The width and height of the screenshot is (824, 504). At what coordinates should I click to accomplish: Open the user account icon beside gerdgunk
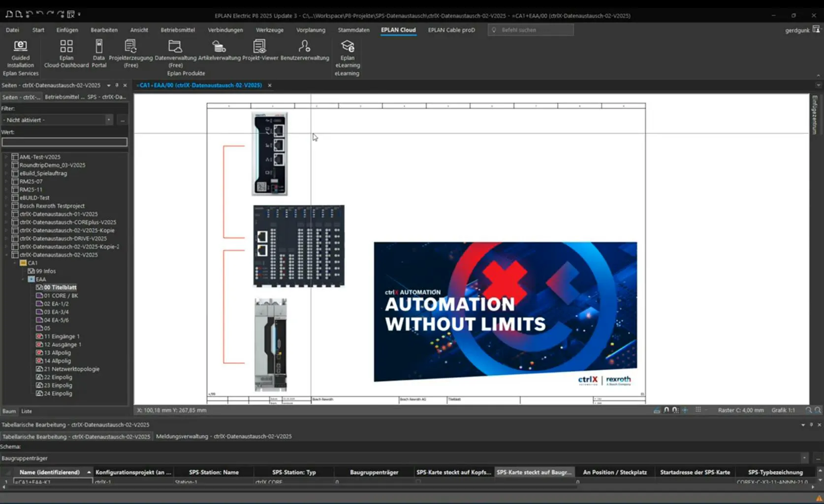[816, 30]
